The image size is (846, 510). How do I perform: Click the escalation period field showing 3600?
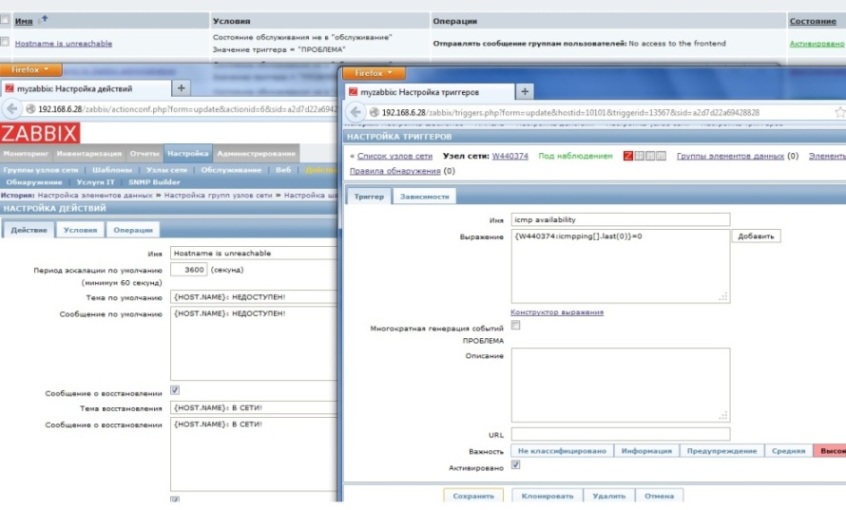(x=189, y=269)
